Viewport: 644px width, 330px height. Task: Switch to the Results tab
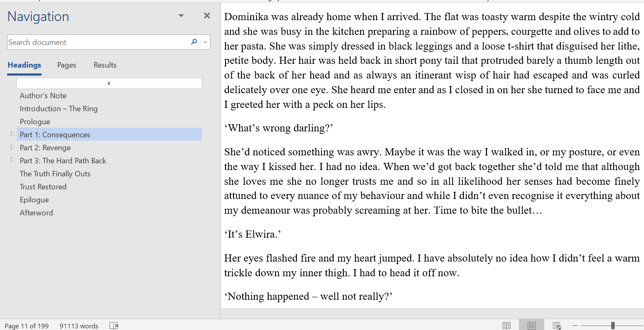tap(105, 65)
